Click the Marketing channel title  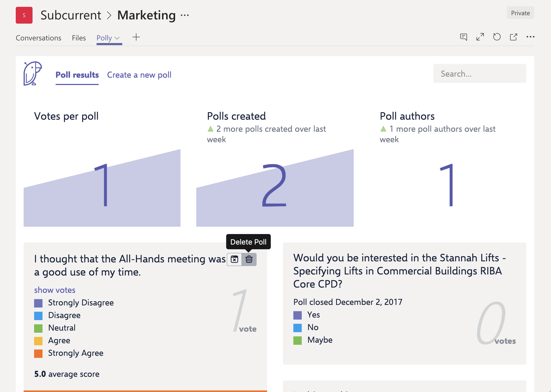[x=146, y=15]
